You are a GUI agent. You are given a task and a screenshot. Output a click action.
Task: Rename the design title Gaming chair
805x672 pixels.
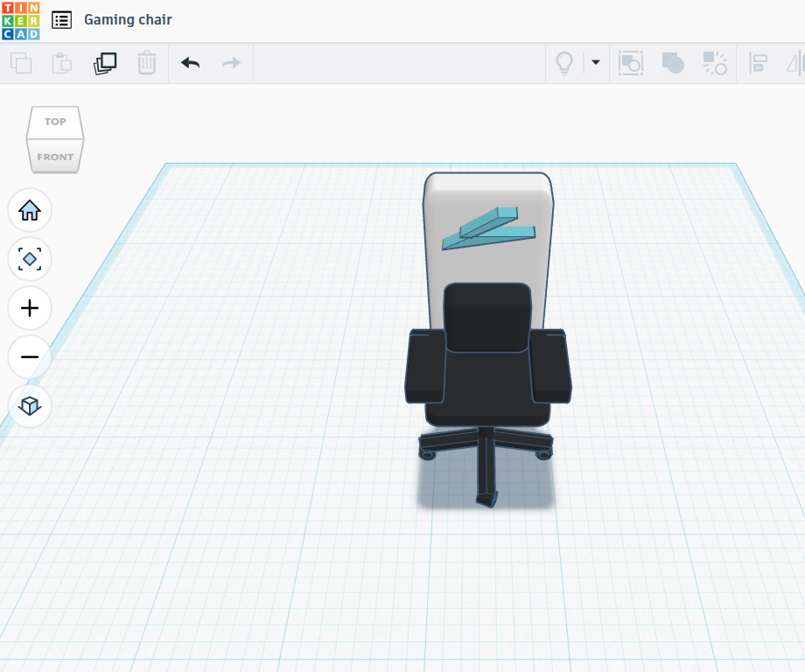[x=128, y=19]
